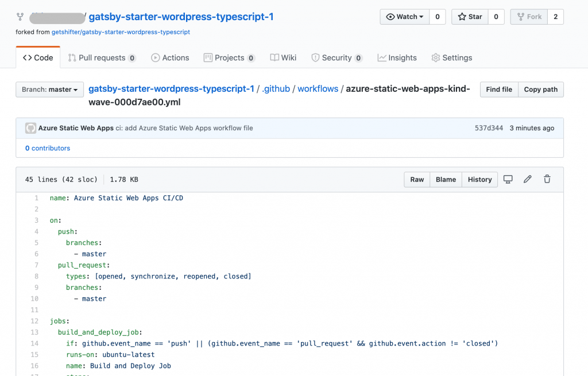This screenshot has height=376, width=588.
Task: Click the Fork button
Action: 529,17
